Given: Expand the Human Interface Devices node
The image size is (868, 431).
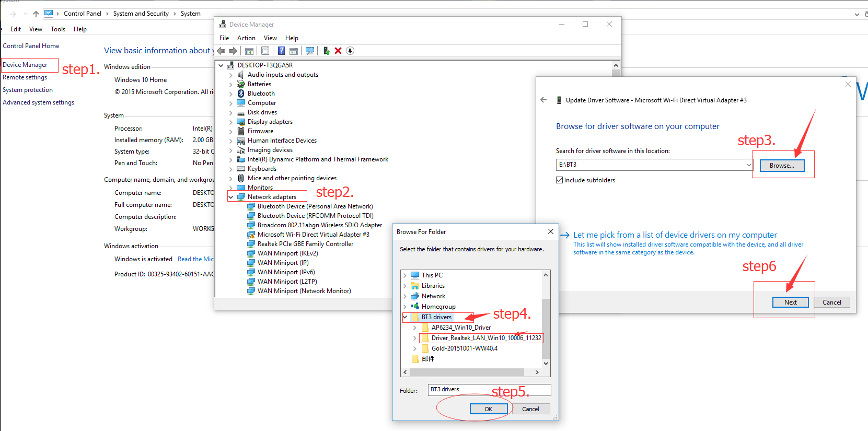Looking at the screenshot, I should click(x=231, y=141).
